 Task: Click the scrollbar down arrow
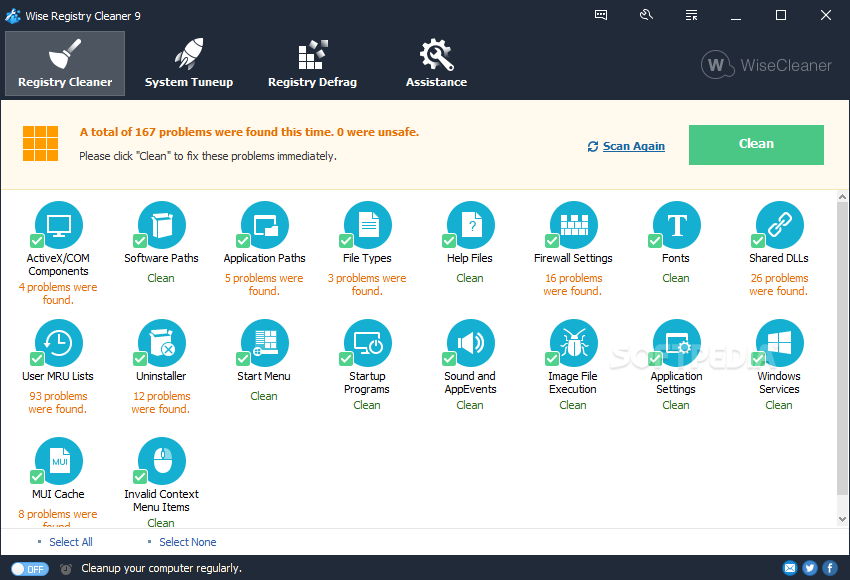842,519
